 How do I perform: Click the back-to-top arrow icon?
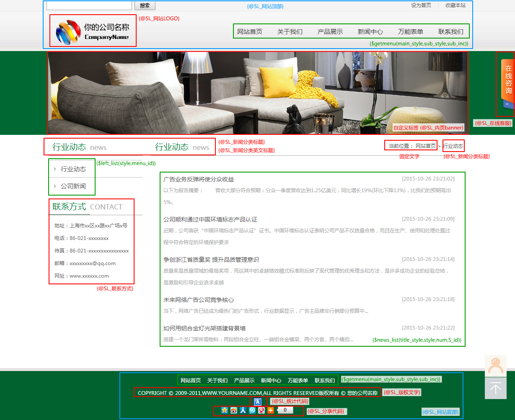(x=495, y=388)
